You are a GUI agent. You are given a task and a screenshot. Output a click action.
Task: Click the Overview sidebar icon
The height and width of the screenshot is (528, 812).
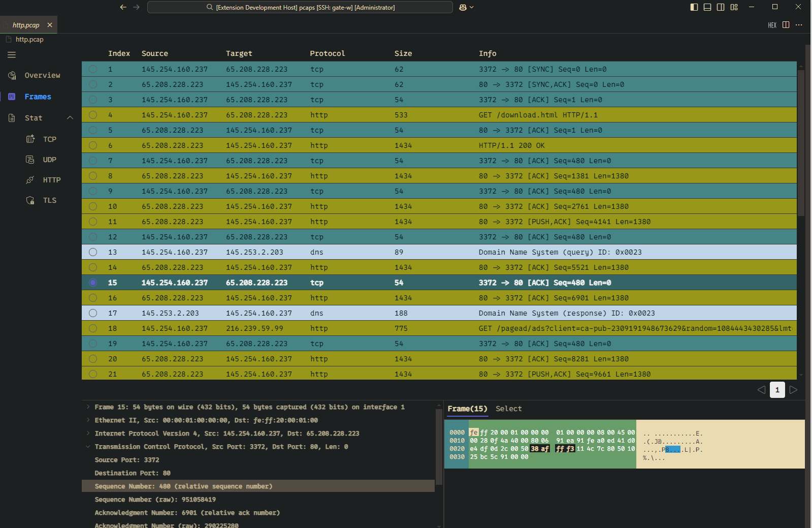pos(12,75)
